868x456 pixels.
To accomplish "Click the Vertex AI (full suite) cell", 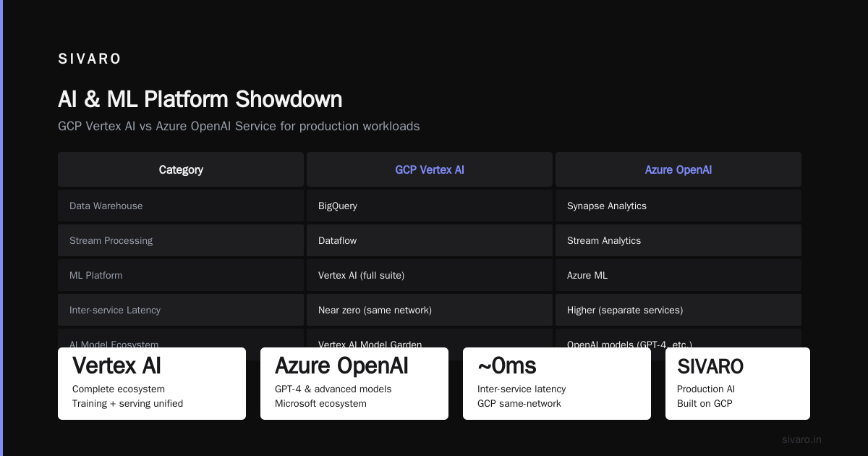I will (x=430, y=275).
